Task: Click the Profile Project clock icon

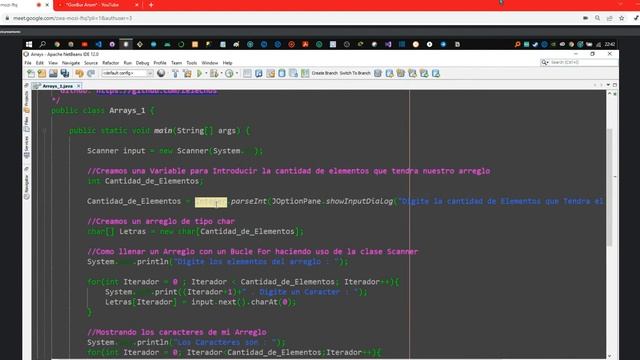Action: pos(229,73)
